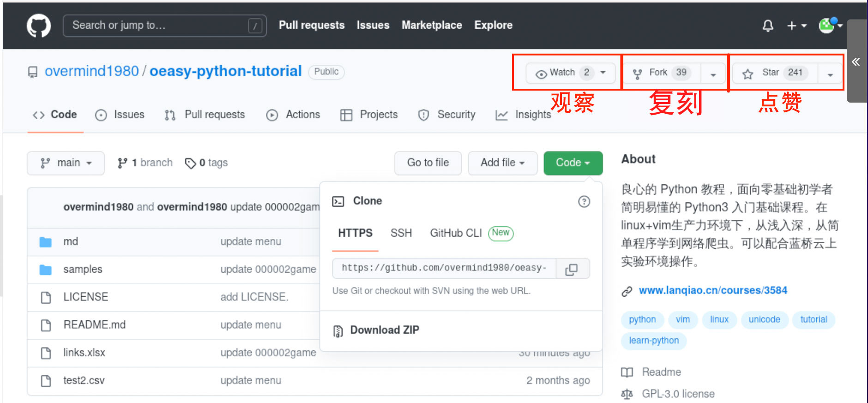Open the Actions tab

[x=293, y=115]
